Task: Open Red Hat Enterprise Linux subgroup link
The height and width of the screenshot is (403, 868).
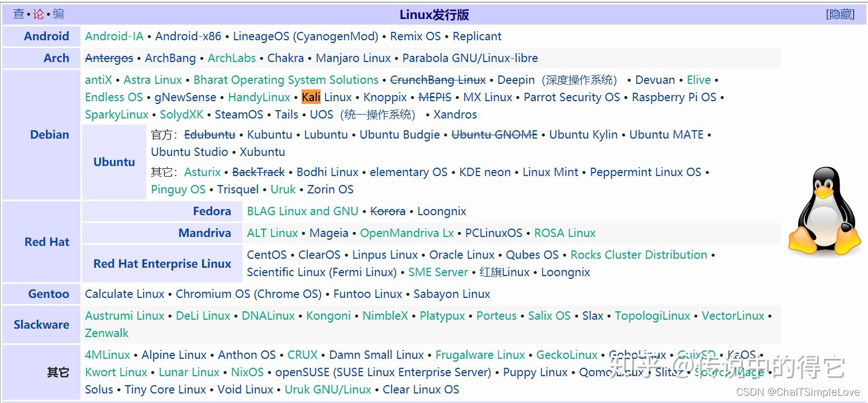Action: pyautogui.click(x=162, y=264)
